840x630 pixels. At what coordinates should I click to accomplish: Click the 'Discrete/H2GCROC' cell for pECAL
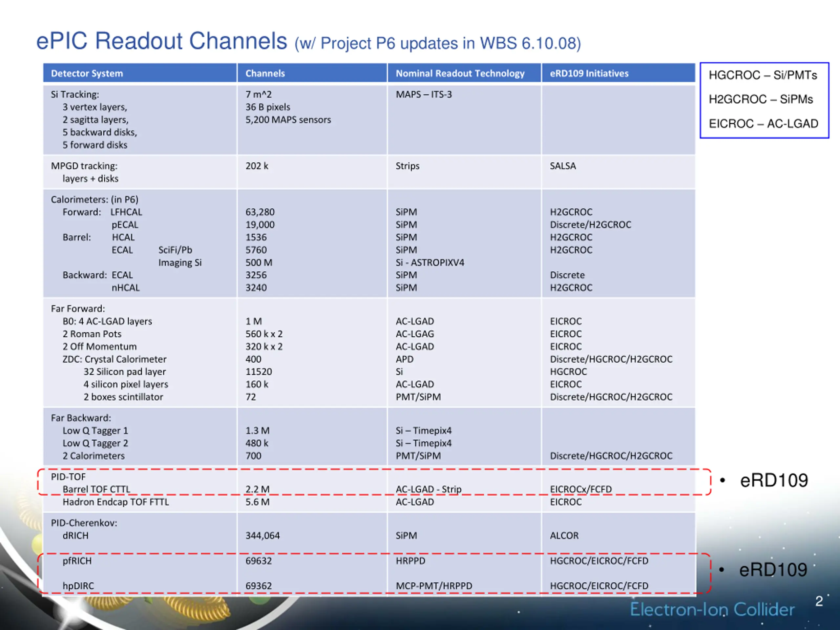tap(591, 224)
